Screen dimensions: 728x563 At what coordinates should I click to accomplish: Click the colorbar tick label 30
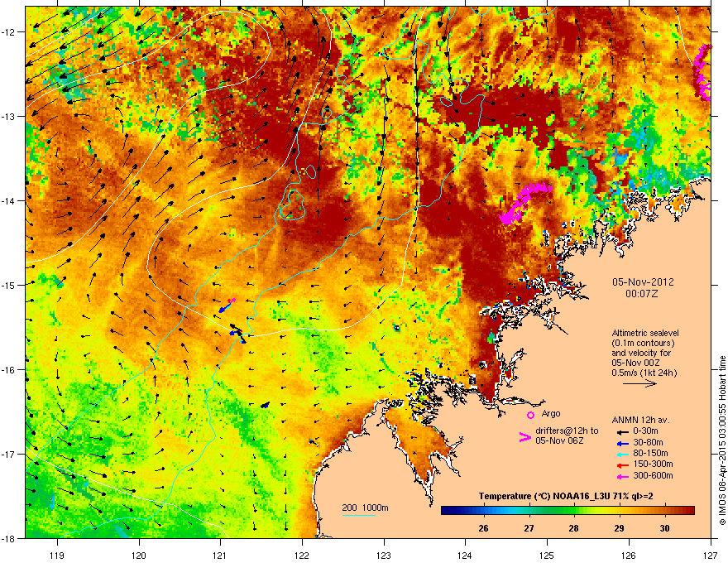664,528
